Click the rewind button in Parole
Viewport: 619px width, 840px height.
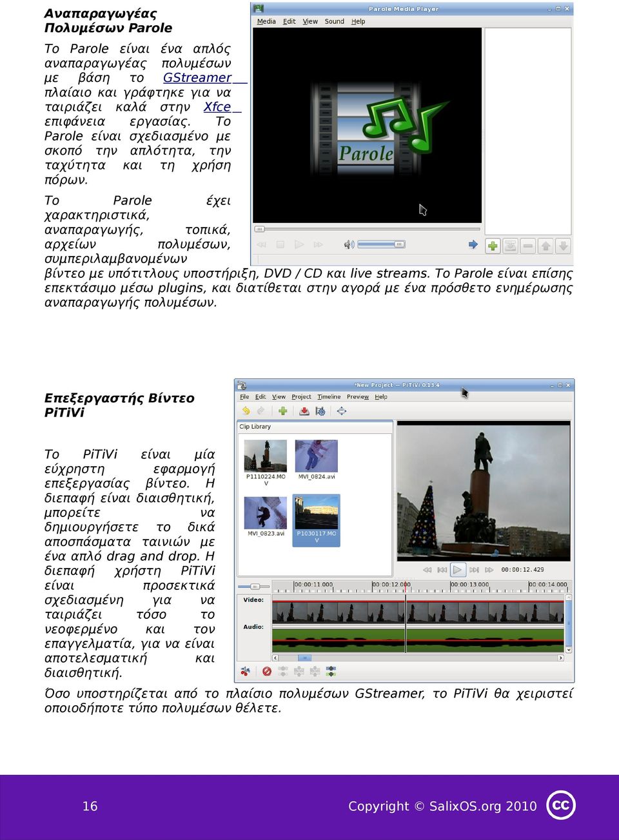click(x=261, y=245)
